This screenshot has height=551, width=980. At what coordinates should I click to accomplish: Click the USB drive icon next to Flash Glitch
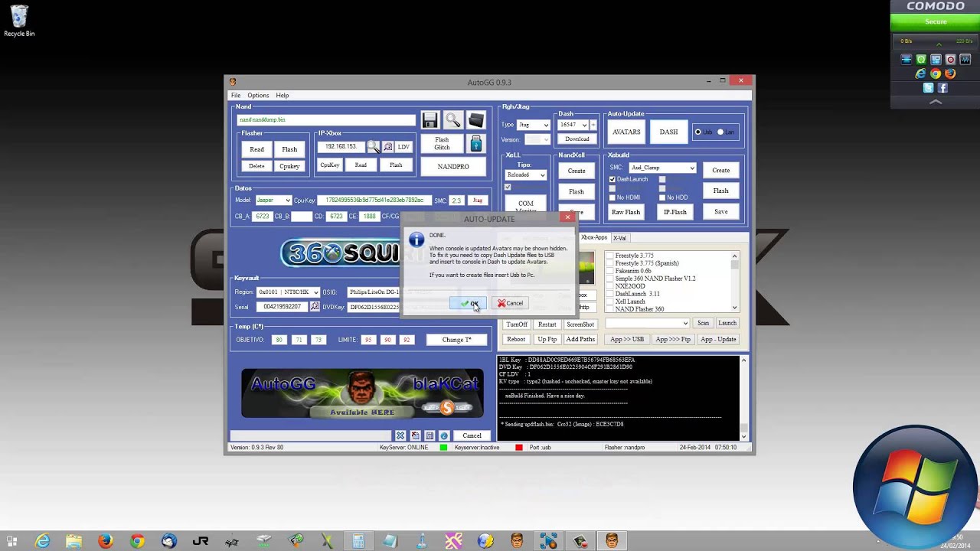(x=475, y=144)
